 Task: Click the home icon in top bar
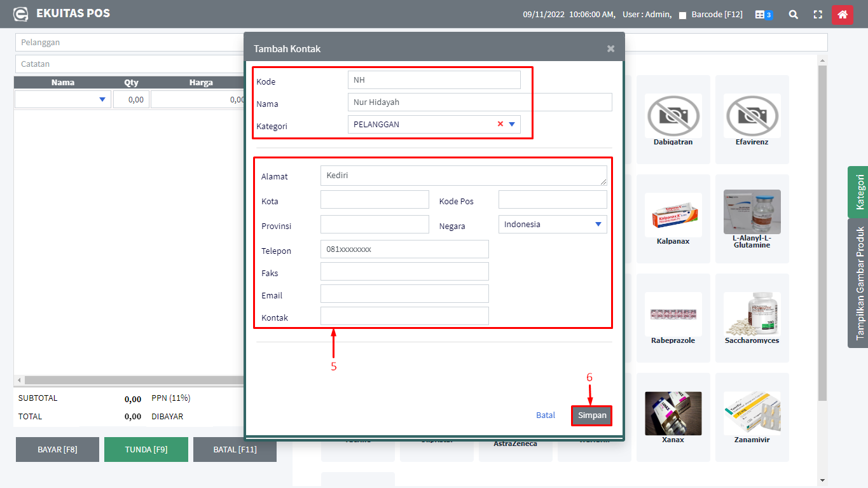(842, 15)
